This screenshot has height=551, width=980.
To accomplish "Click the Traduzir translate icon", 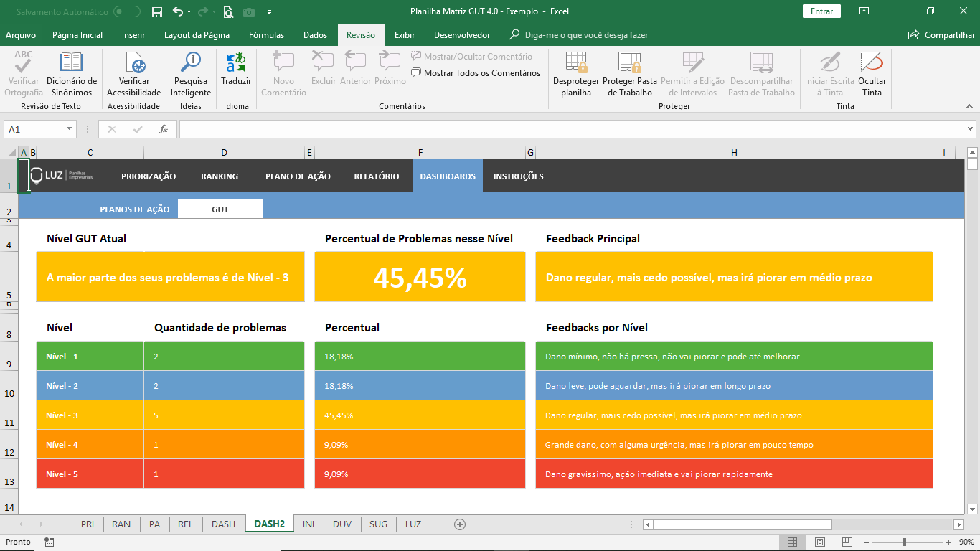I will click(236, 63).
